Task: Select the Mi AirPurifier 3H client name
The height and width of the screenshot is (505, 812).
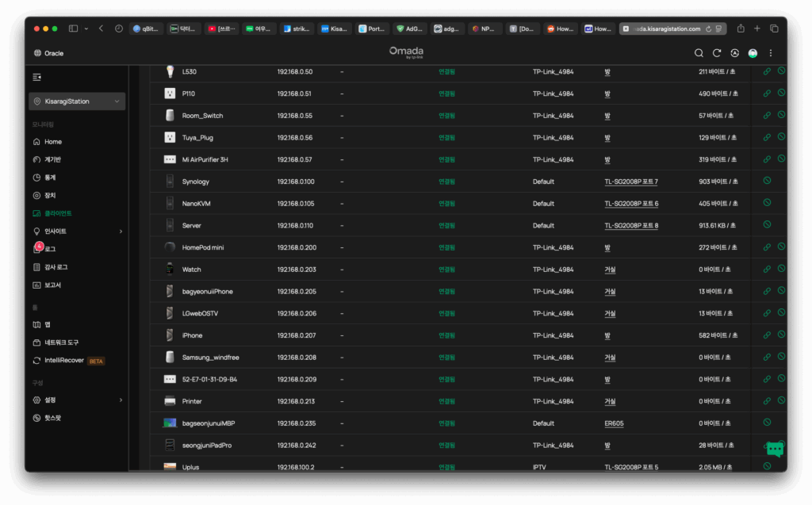Action: pyautogui.click(x=205, y=159)
